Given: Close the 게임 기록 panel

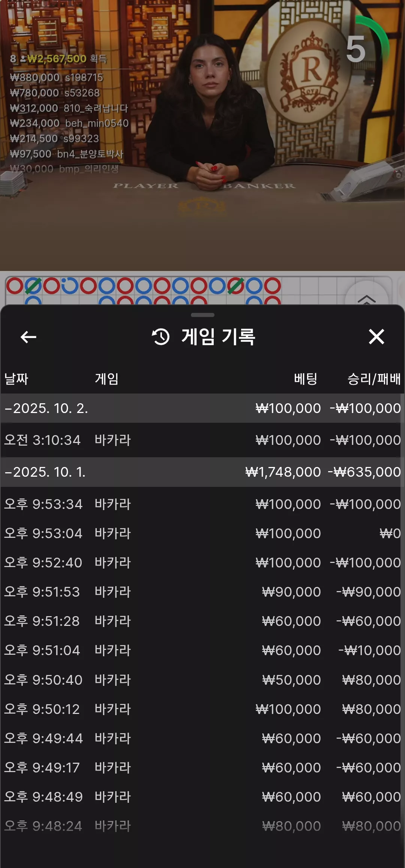Looking at the screenshot, I should (376, 337).
